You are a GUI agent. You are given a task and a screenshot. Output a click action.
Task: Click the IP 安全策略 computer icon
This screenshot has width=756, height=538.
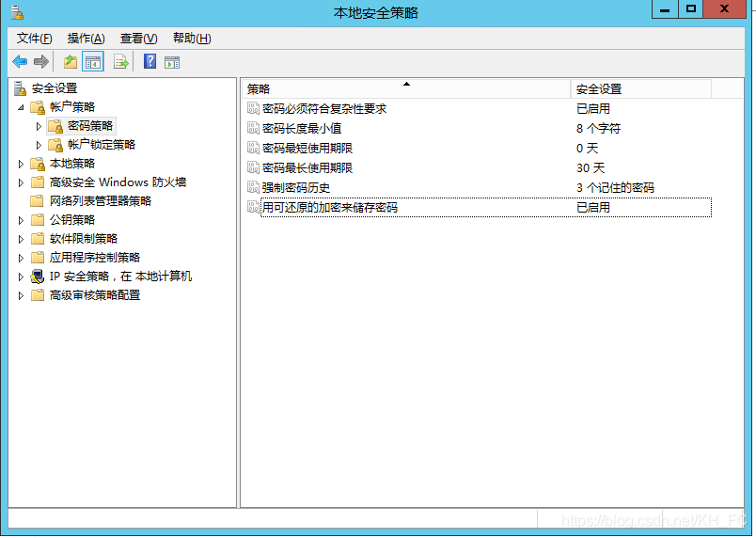tap(37, 277)
